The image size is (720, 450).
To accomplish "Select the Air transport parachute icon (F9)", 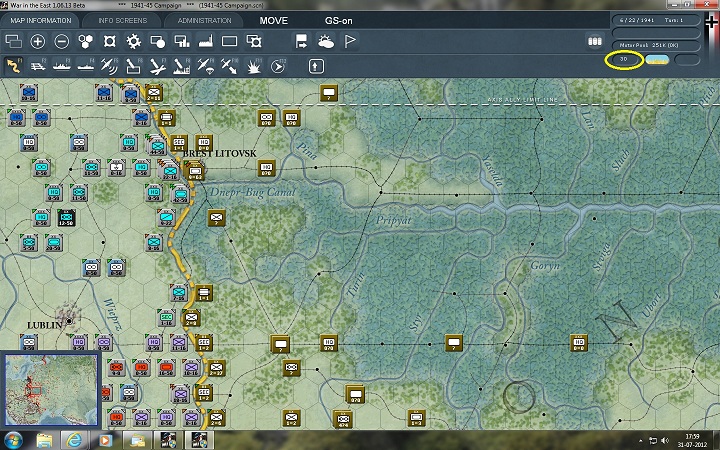I will pos(205,67).
